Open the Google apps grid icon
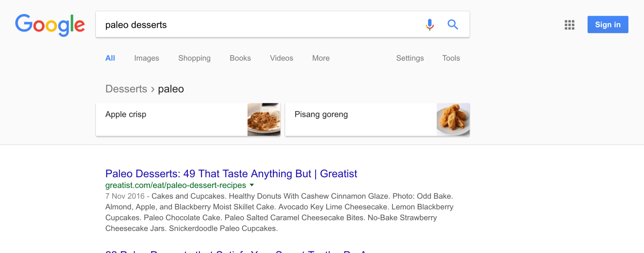Screen dimensions: 644x253 click(569, 25)
